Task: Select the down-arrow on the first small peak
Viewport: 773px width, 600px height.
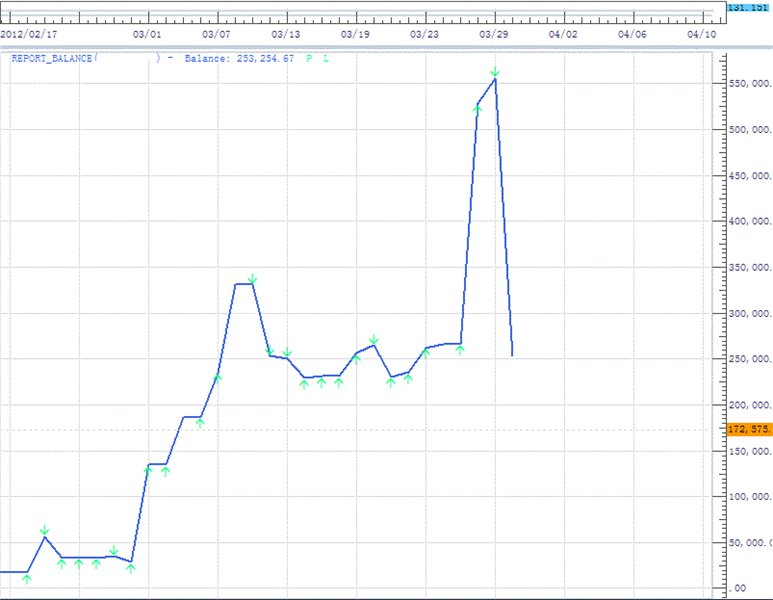Action: (44, 530)
